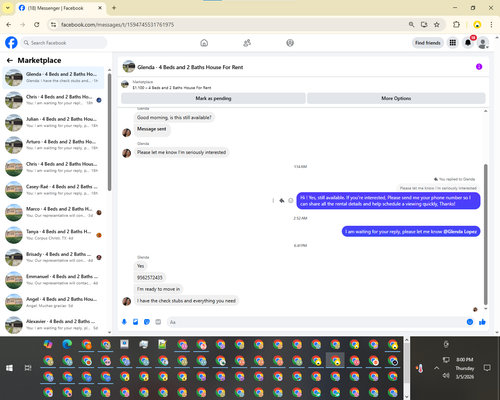Click the address bar URL
The image size is (500, 400).
coord(118,25)
